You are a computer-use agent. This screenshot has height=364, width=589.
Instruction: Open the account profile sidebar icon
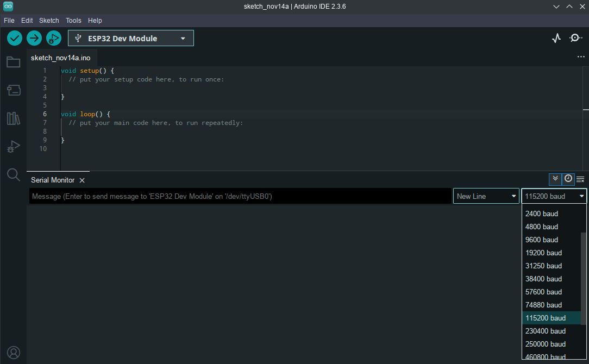pos(13,353)
